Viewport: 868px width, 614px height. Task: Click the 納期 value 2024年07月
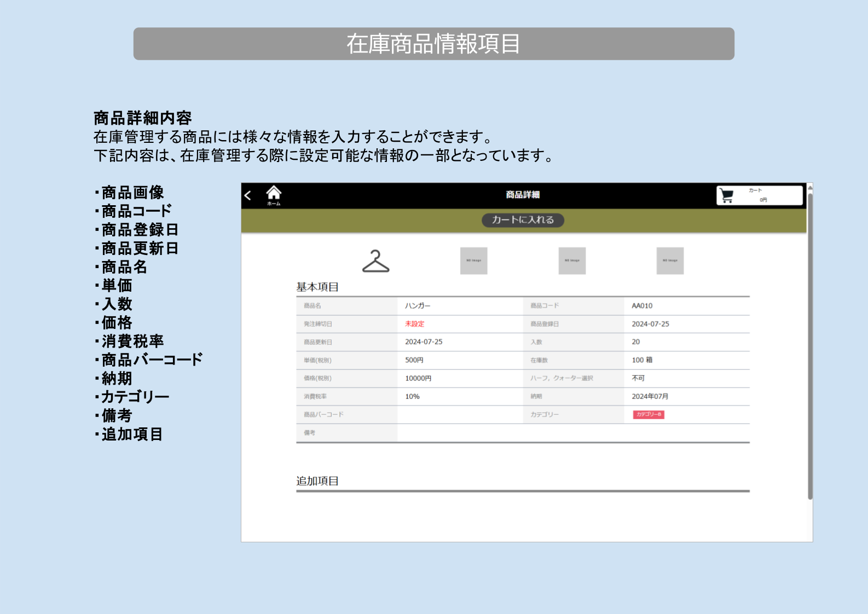650,397
